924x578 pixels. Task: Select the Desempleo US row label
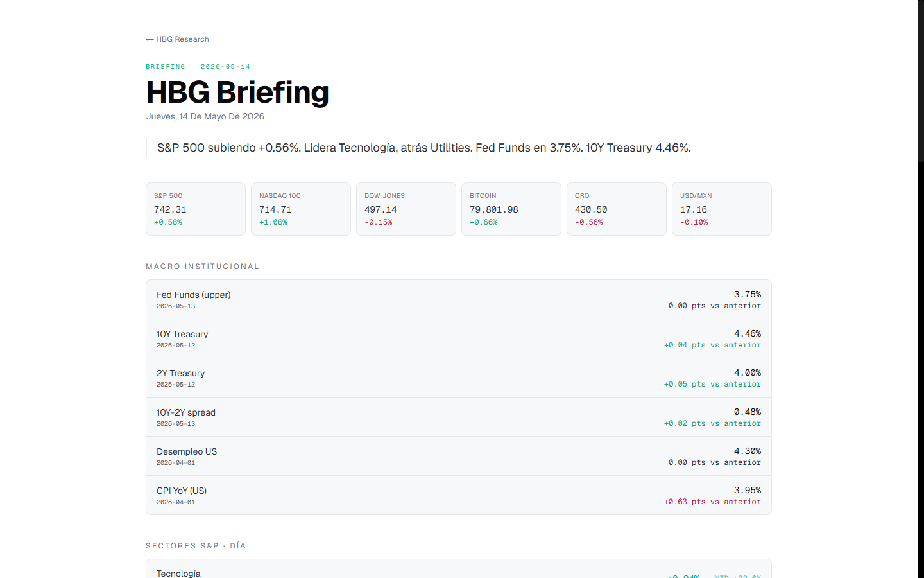pos(187,451)
